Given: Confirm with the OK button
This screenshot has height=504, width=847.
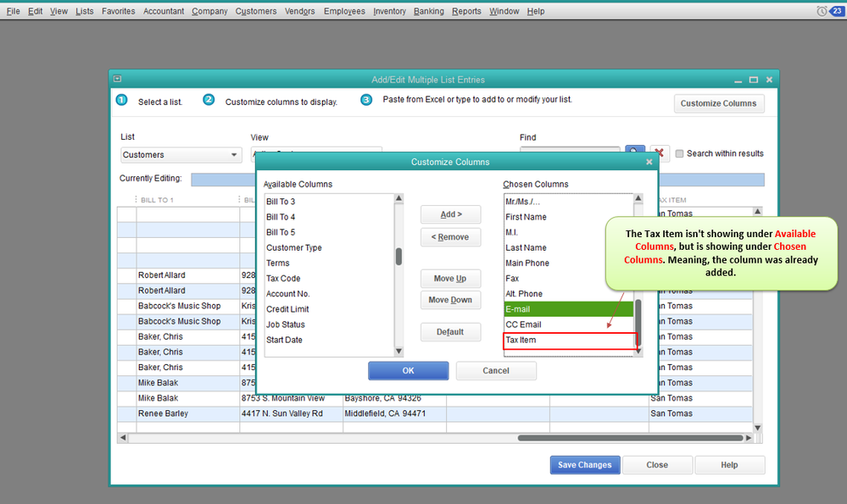Looking at the screenshot, I should (409, 371).
